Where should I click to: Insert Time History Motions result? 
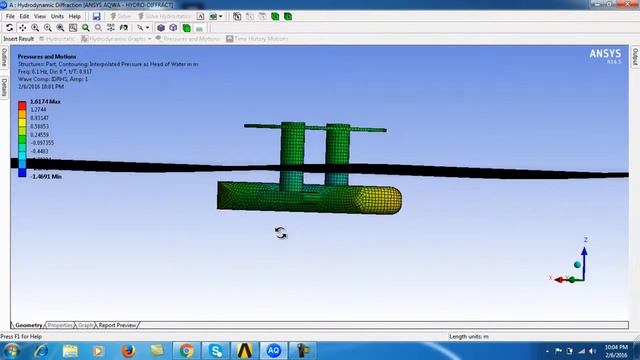click(x=257, y=39)
